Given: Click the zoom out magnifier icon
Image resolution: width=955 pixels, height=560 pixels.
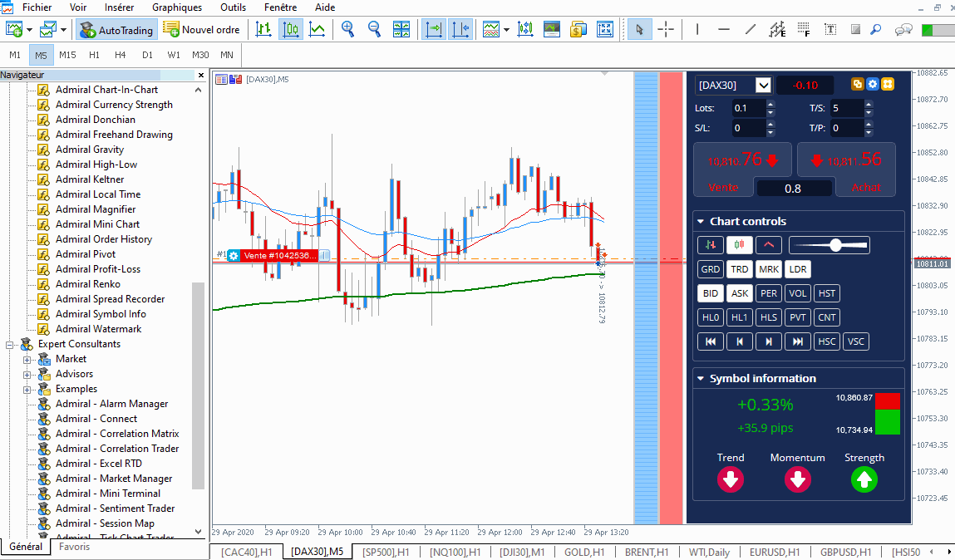Looking at the screenshot, I should 374,30.
